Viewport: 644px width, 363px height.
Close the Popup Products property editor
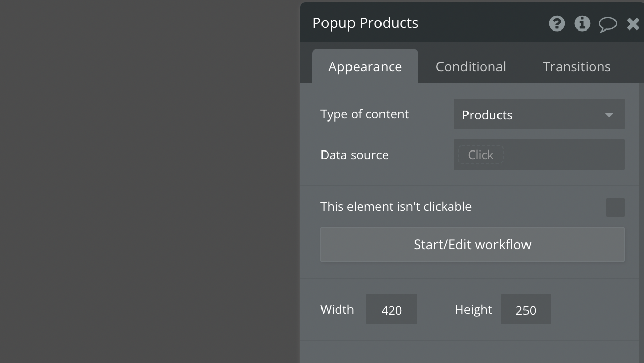(x=632, y=23)
